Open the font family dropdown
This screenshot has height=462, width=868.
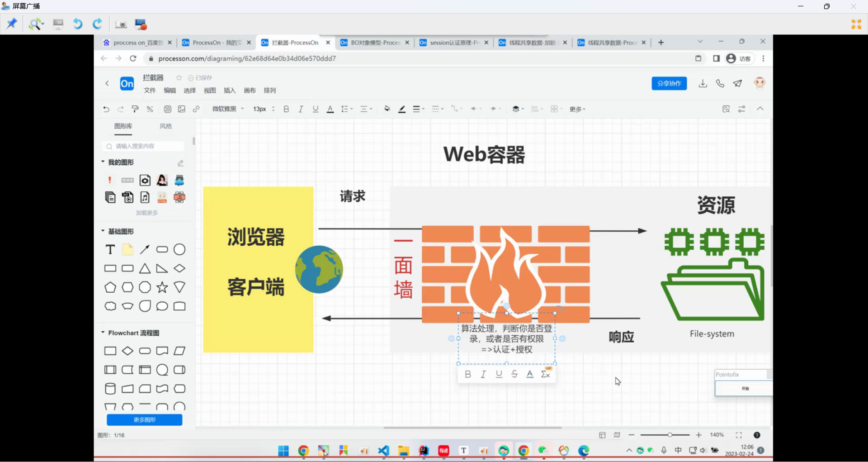tap(228, 109)
